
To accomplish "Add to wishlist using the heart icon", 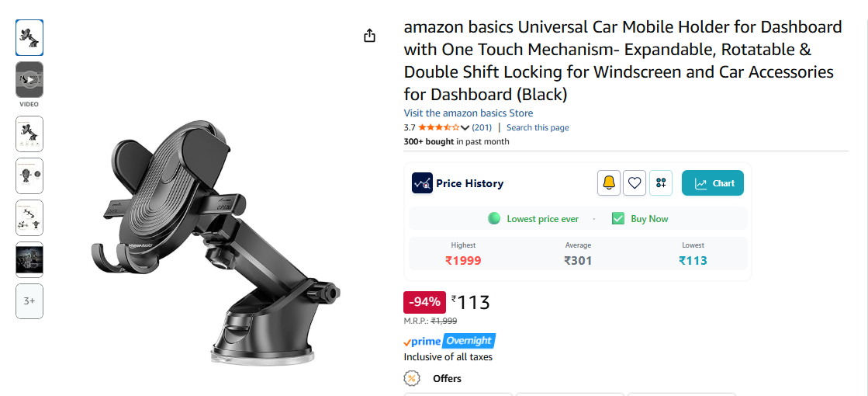I will coord(635,183).
